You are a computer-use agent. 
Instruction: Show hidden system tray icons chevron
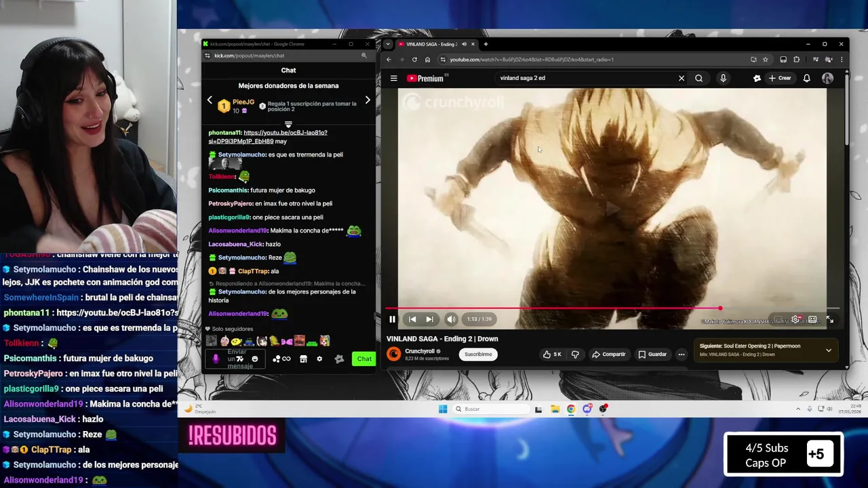[x=798, y=409]
